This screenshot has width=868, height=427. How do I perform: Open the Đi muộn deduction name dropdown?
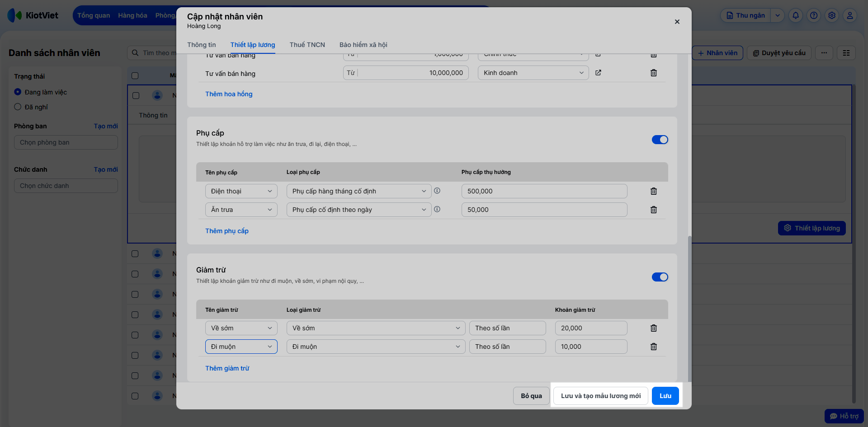coord(241,347)
